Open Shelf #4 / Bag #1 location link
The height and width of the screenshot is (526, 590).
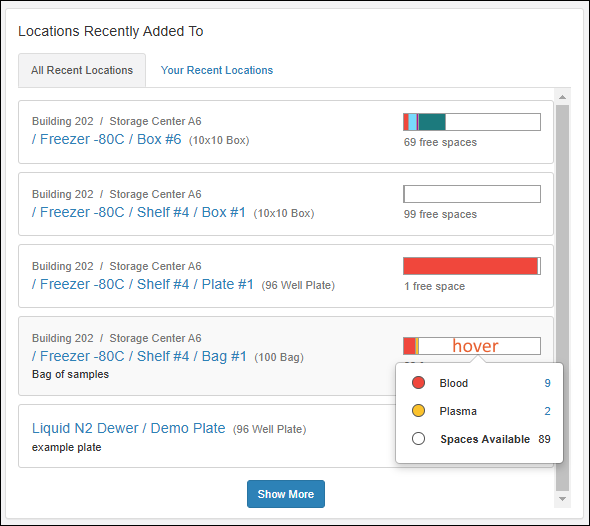pyautogui.click(x=139, y=356)
